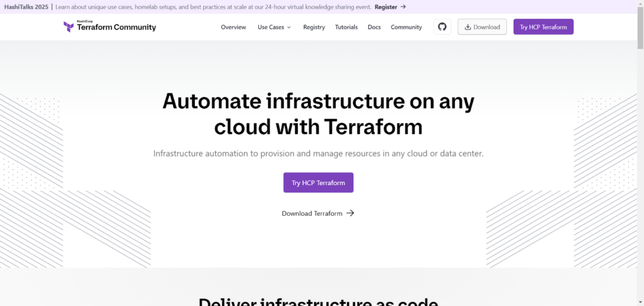Click the HashiTalks 2025 banner title

coord(26,7)
